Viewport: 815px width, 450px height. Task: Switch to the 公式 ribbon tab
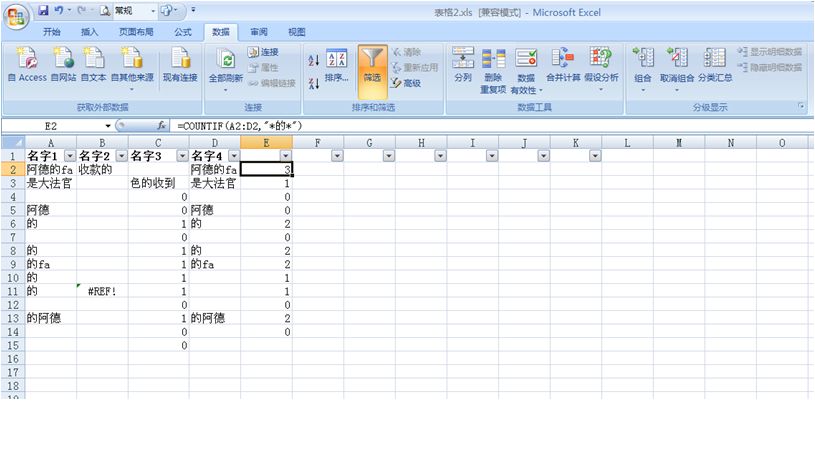click(x=182, y=32)
